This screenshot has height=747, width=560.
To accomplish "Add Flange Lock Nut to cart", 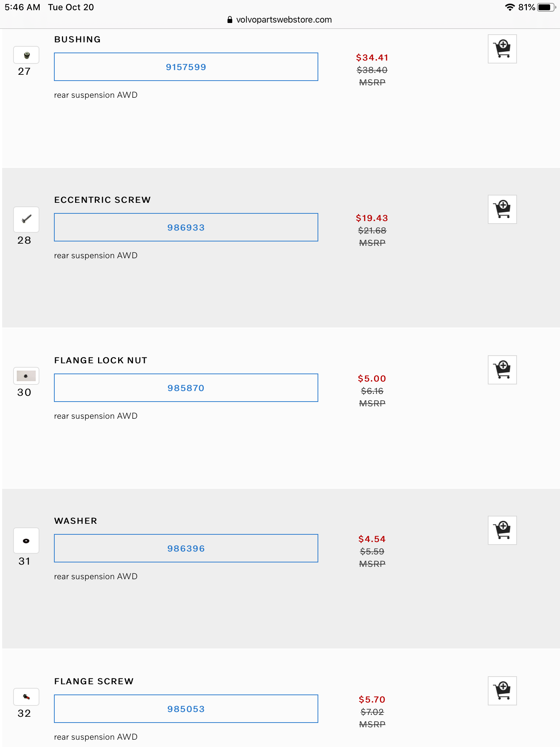I will [x=502, y=370].
